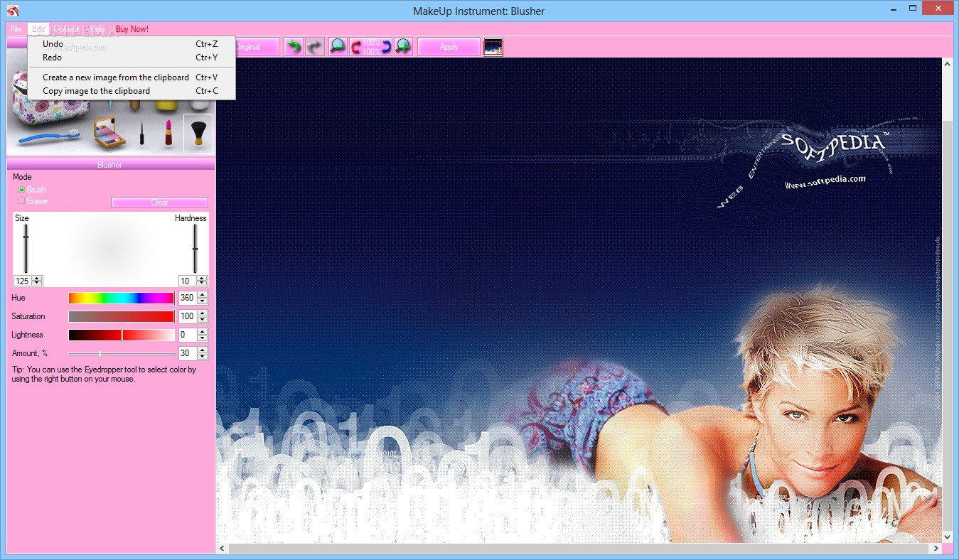The height and width of the screenshot is (560, 959).
Task: Increase Saturation with up arrow
Action: [x=203, y=313]
